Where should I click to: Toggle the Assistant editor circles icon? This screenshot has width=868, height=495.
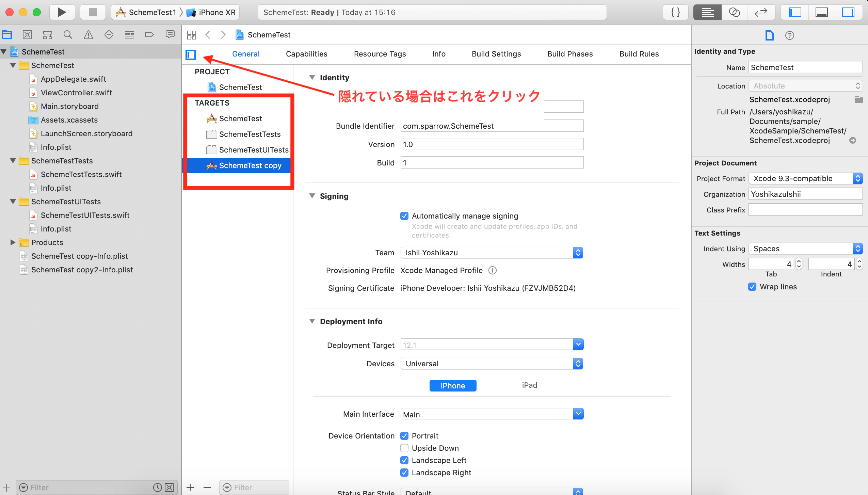coord(734,12)
